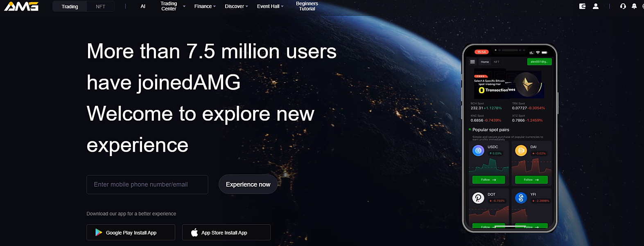Switch to the NFT tab

point(100,7)
